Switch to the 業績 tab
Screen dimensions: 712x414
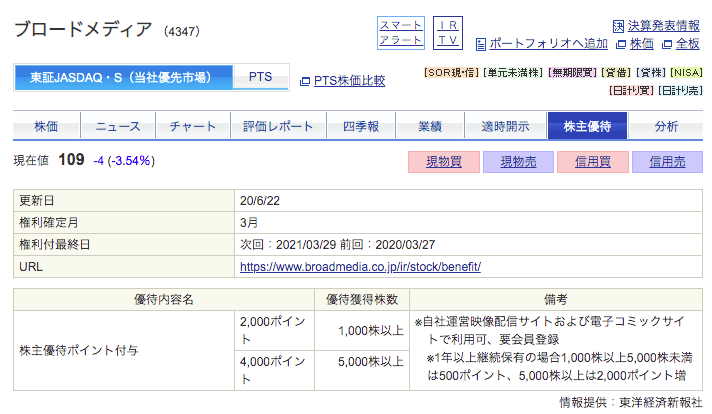tap(430, 126)
